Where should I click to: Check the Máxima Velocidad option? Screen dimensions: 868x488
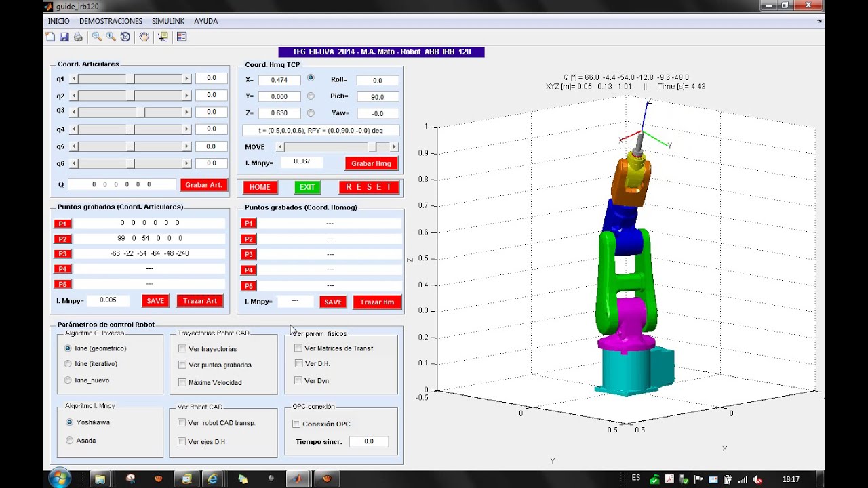pyautogui.click(x=182, y=382)
